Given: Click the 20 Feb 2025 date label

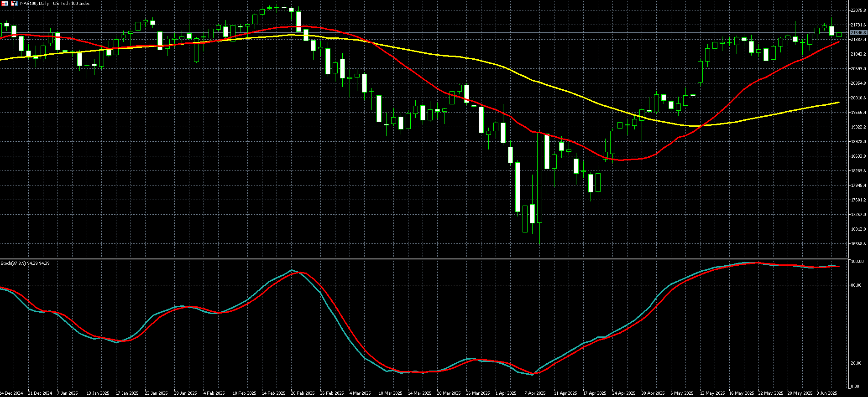Looking at the screenshot, I should point(303,393).
